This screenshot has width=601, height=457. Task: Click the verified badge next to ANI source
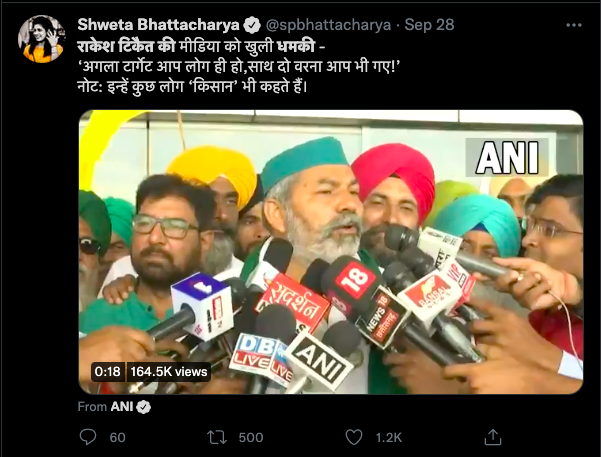click(144, 407)
